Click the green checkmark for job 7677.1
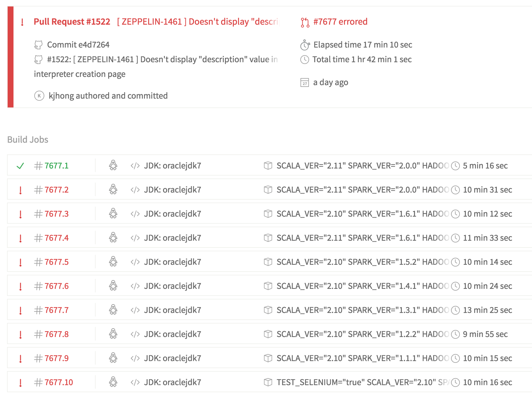 (x=20, y=166)
